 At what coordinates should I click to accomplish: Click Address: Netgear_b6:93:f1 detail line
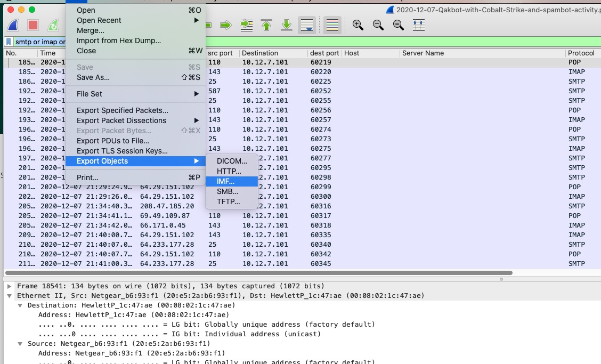pos(132,353)
